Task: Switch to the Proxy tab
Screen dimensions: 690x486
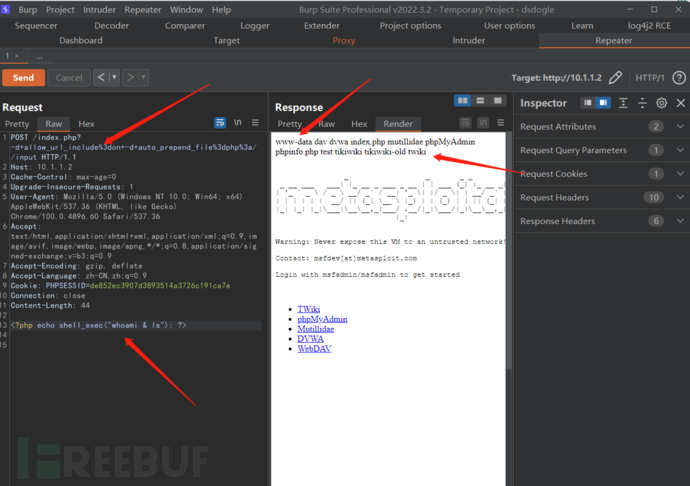Action: coord(344,40)
